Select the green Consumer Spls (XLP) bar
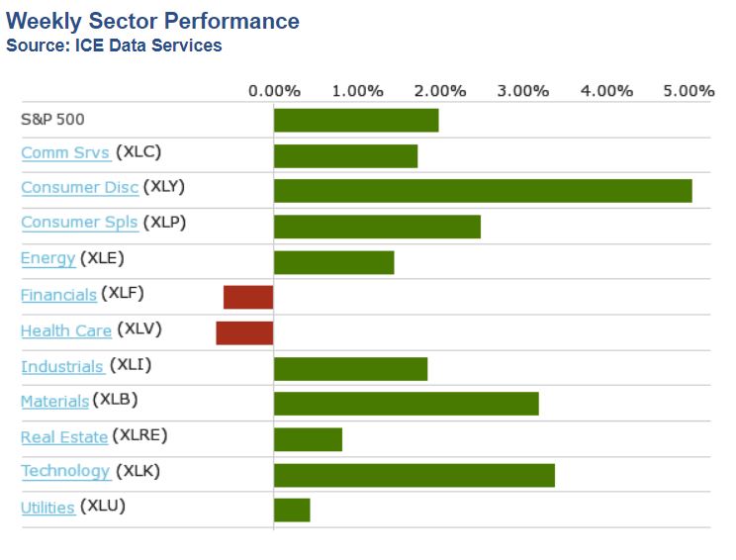Viewport: 736px width, 560px height. (377, 227)
